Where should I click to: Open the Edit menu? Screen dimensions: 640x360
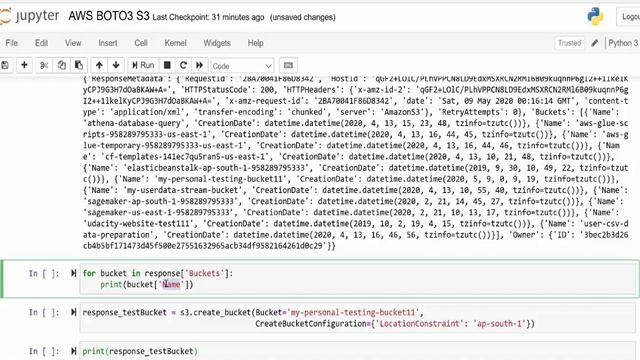point(41,43)
